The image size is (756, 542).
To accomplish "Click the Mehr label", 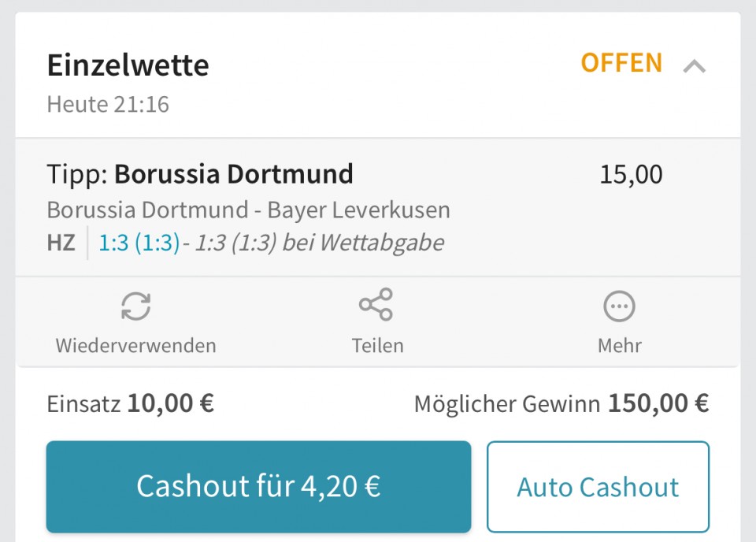I will pyautogui.click(x=620, y=346).
